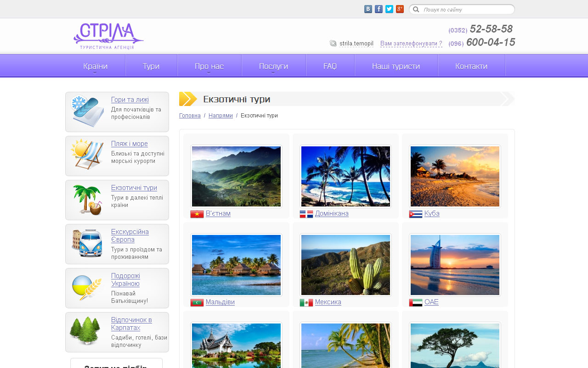Open the Наші туристи menu item
588x368 pixels.
tap(396, 66)
